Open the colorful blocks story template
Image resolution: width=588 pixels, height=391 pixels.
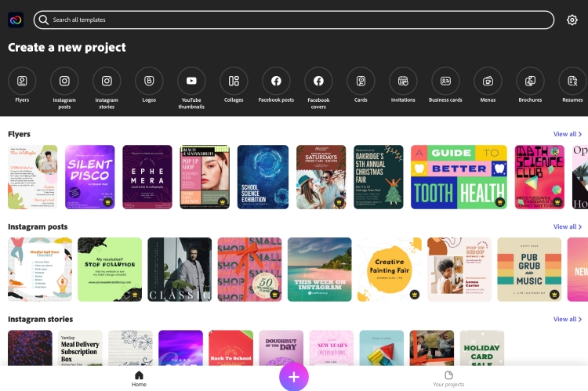point(382,348)
